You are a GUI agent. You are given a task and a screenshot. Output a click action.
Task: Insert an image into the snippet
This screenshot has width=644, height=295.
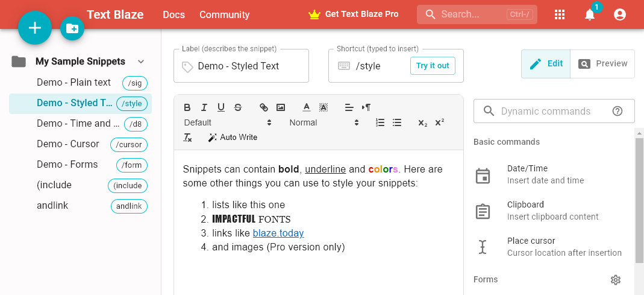click(x=281, y=107)
